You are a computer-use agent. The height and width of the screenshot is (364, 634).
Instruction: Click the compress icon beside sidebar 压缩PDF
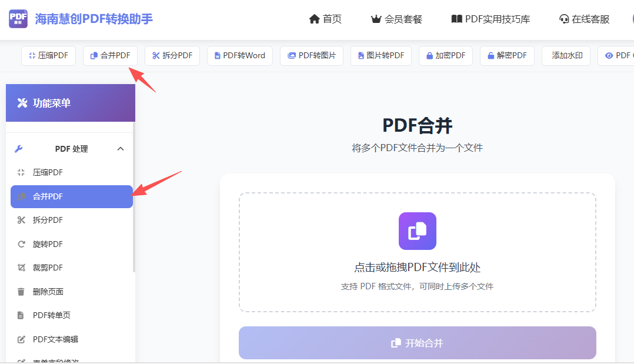21,172
